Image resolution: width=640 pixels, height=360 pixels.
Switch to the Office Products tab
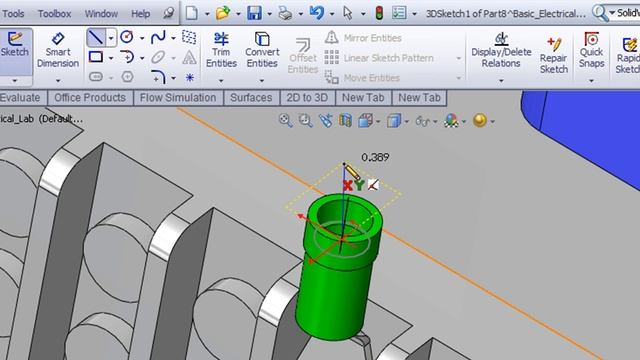coord(90,98)
